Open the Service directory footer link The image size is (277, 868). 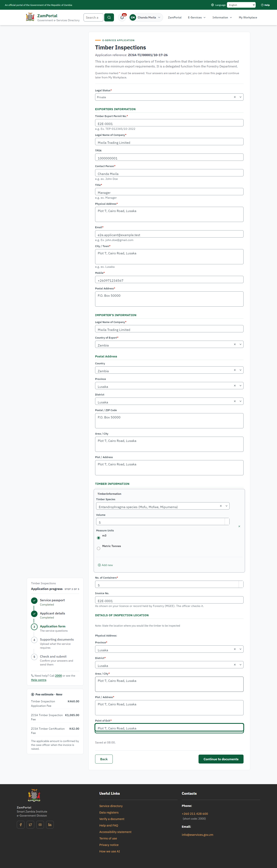point(111,806)
